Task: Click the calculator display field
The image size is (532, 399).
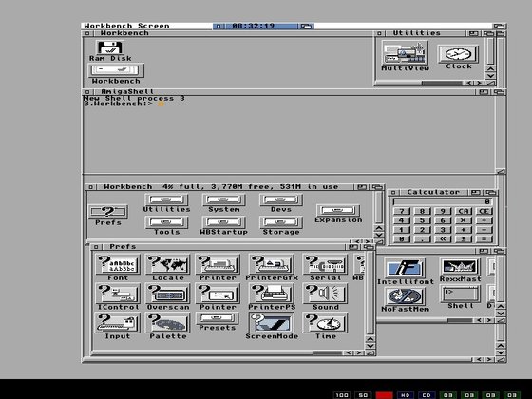Action: (443, 201)
